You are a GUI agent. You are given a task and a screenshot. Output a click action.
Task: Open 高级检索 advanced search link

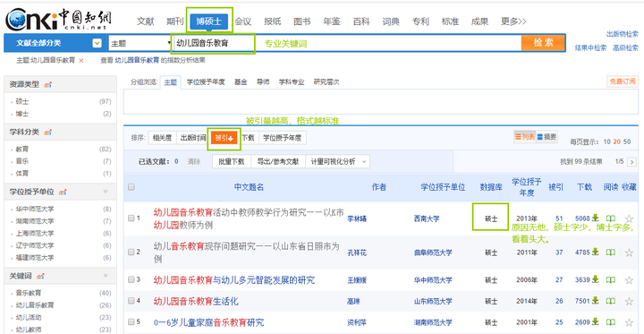tap(625, 48)
